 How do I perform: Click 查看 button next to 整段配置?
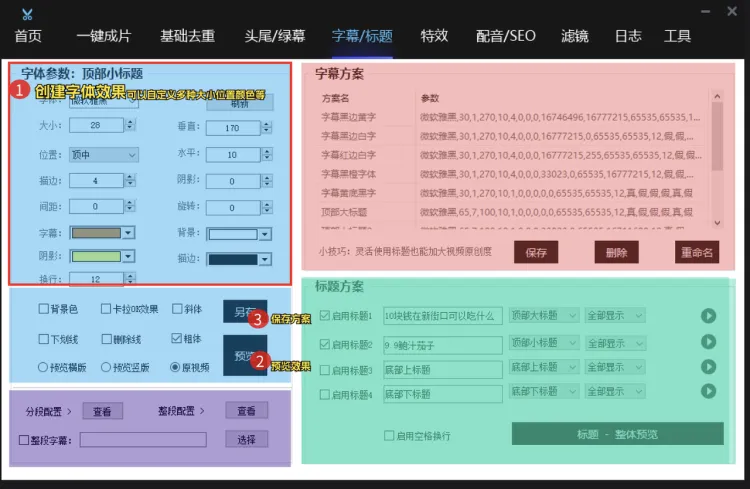click(246, 411)
